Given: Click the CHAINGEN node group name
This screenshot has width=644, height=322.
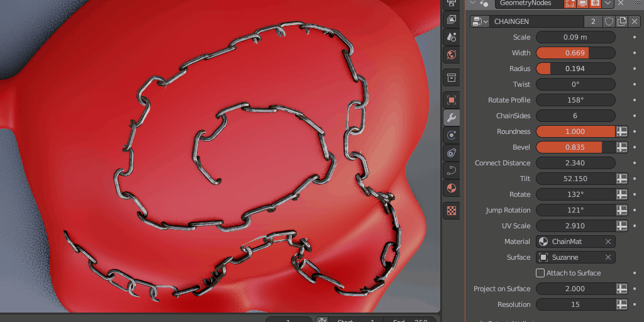Looking at the screenshot, I should (537, 21).
